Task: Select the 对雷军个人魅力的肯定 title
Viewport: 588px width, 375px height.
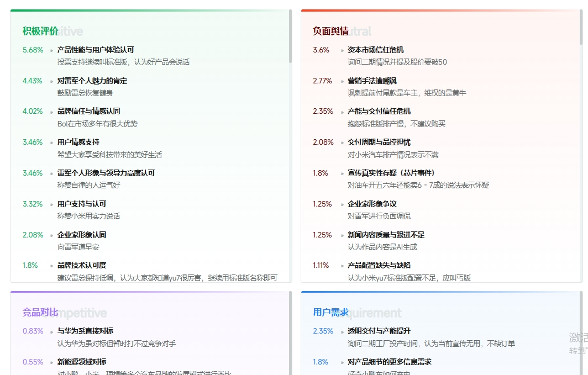Action: tap(92, 81)
